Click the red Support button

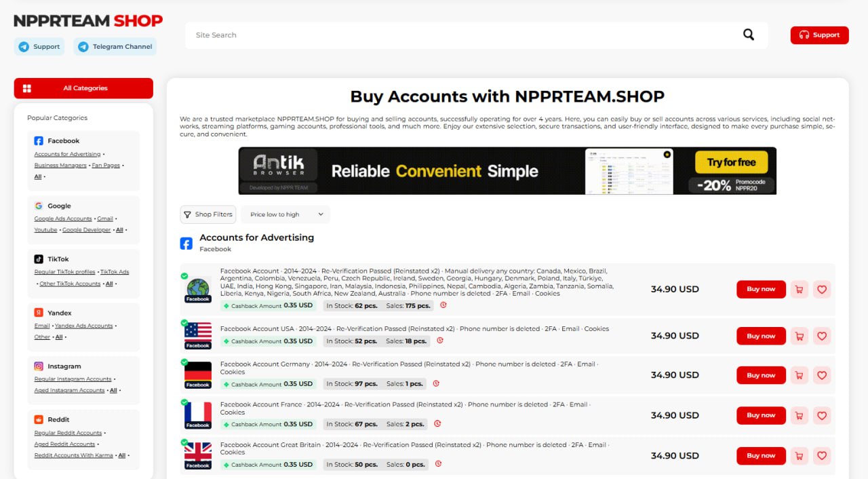[819, 35]
